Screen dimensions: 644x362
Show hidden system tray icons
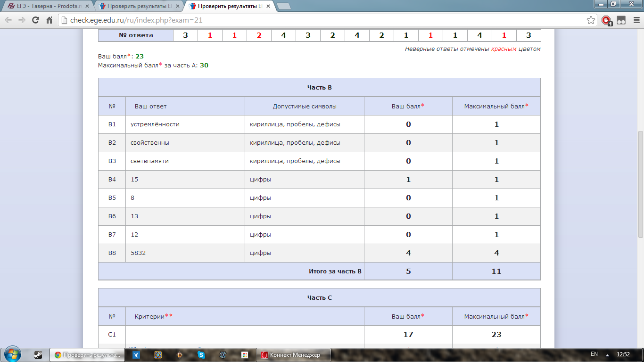[x=607, y=354]
